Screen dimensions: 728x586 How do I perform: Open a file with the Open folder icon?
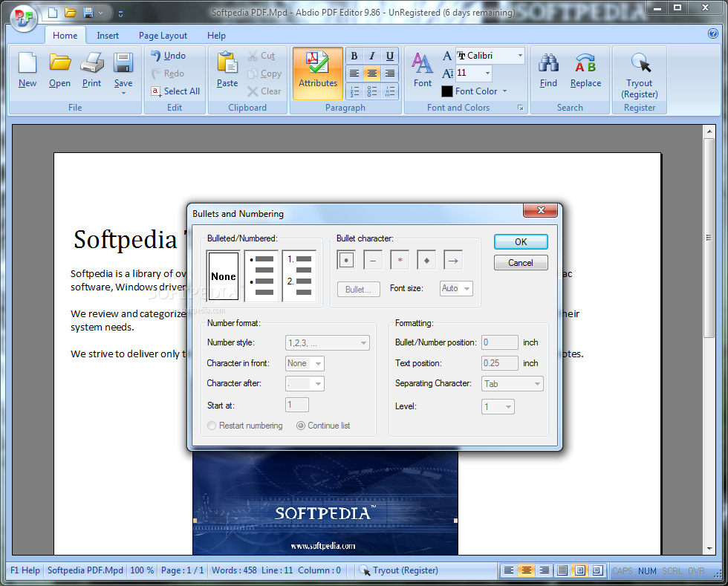point(60,62)
